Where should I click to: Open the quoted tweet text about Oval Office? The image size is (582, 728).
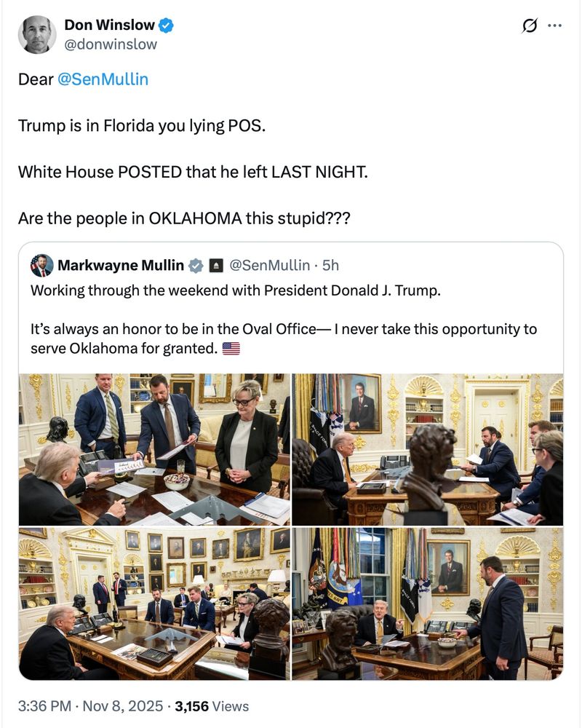284,320
